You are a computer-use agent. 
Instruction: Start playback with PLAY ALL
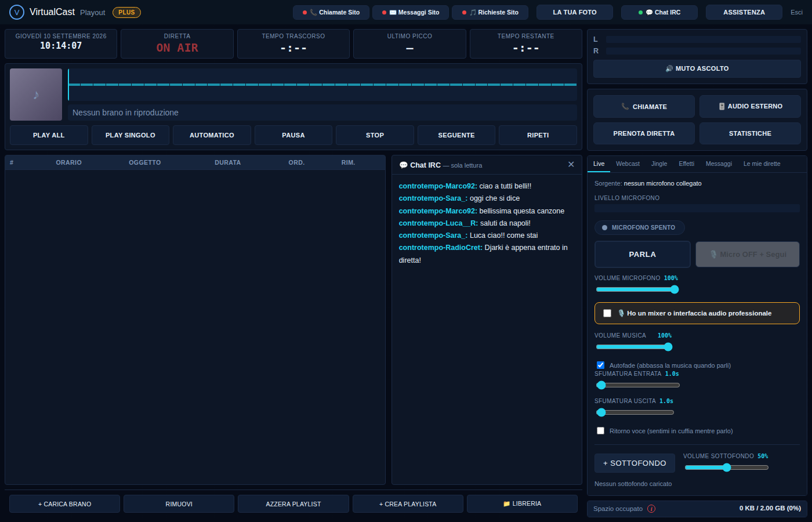pos(49,135)
